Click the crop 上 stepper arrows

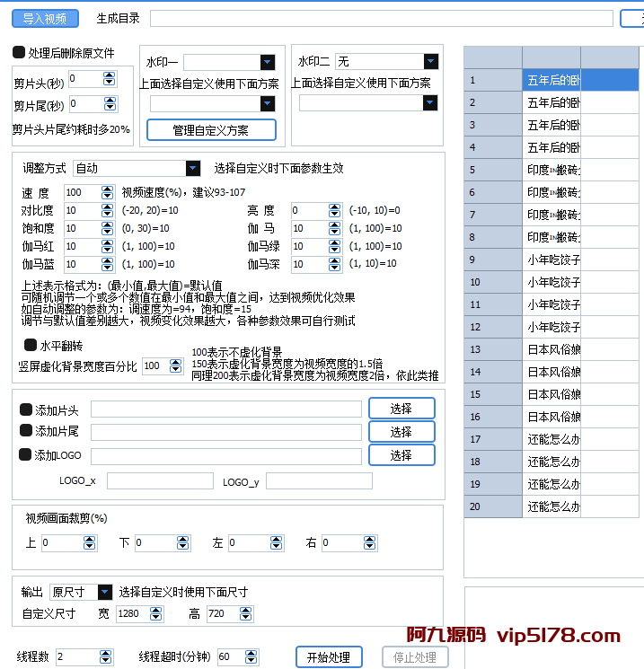(89, 542)
